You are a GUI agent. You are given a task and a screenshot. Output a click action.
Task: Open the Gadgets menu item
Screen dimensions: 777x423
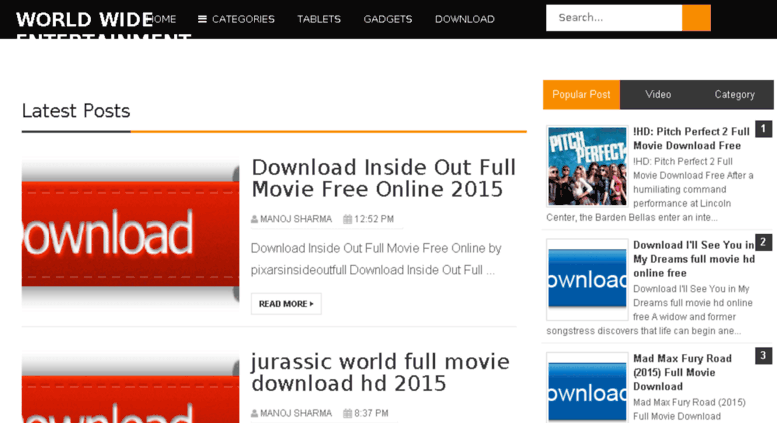(388, 19)
